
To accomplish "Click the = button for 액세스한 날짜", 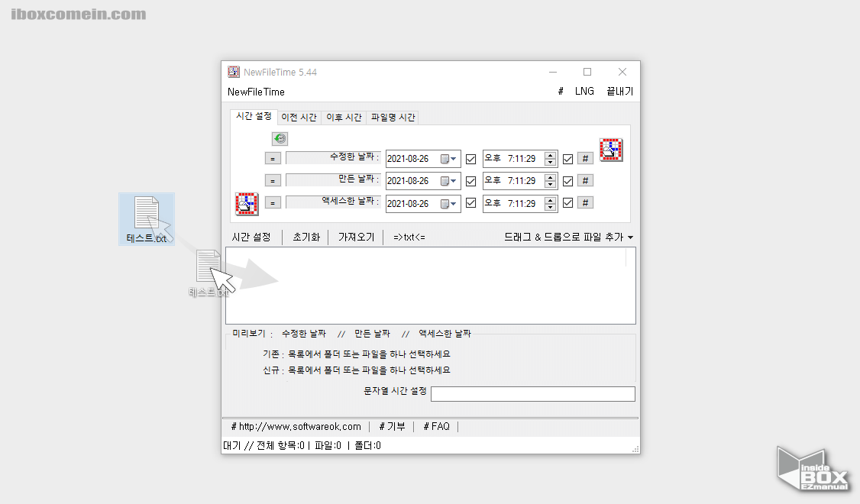I will click(x=273, y=203).
